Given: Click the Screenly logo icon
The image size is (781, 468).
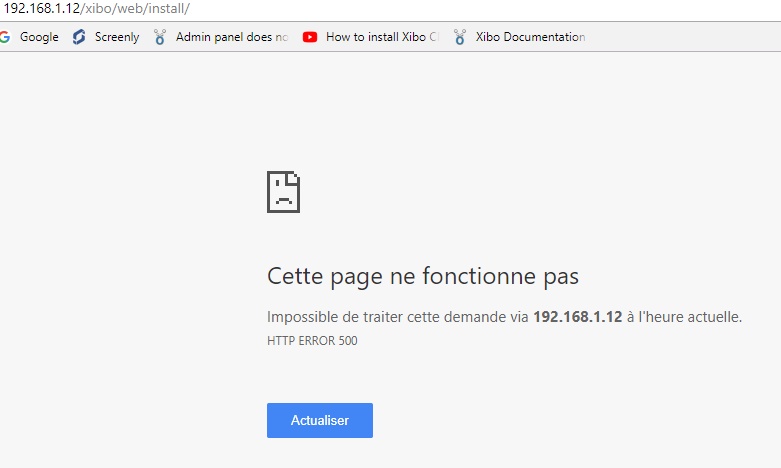Looking at the screenshot, I should 79,37.
